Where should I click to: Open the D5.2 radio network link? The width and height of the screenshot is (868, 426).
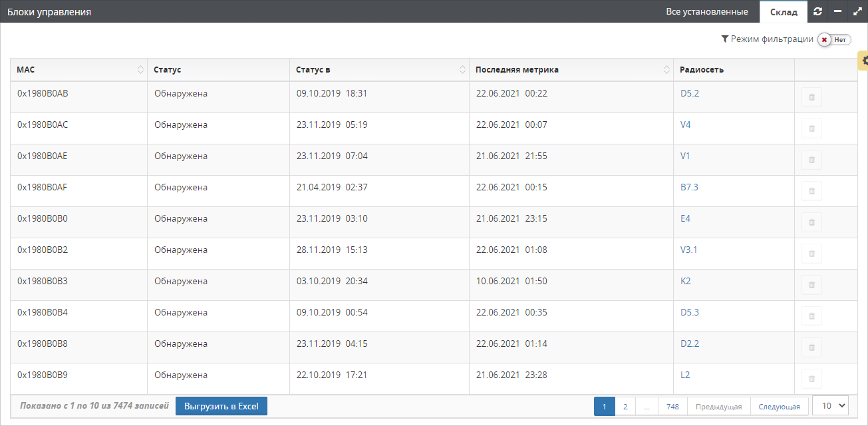coord(690,94)
